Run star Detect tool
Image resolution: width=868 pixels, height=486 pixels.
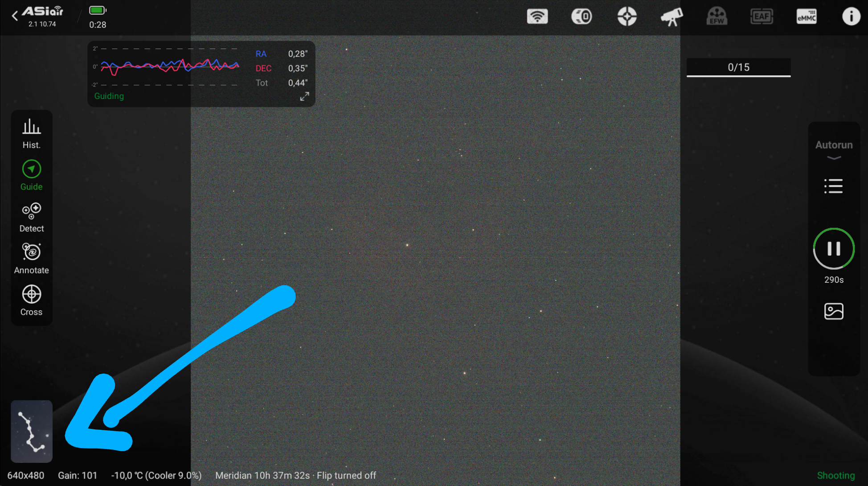[x=32, y=217]
